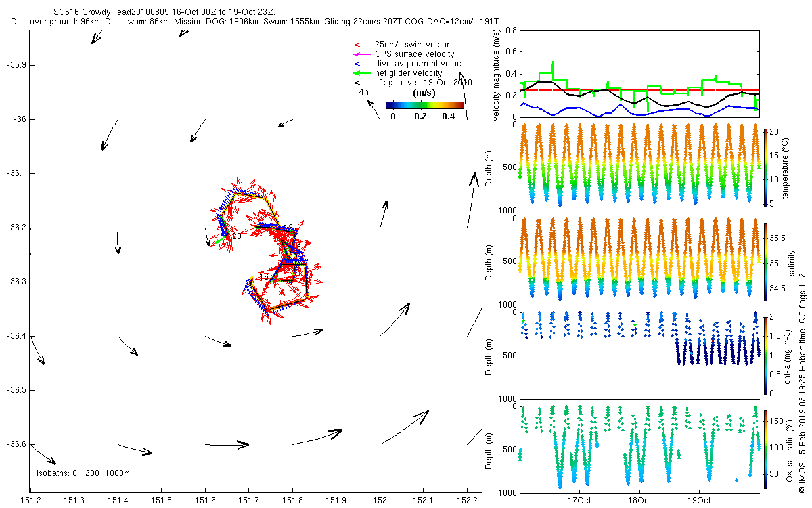Click the '0.6' tick on the velocity magnitude axis

[x=511, y=52]
